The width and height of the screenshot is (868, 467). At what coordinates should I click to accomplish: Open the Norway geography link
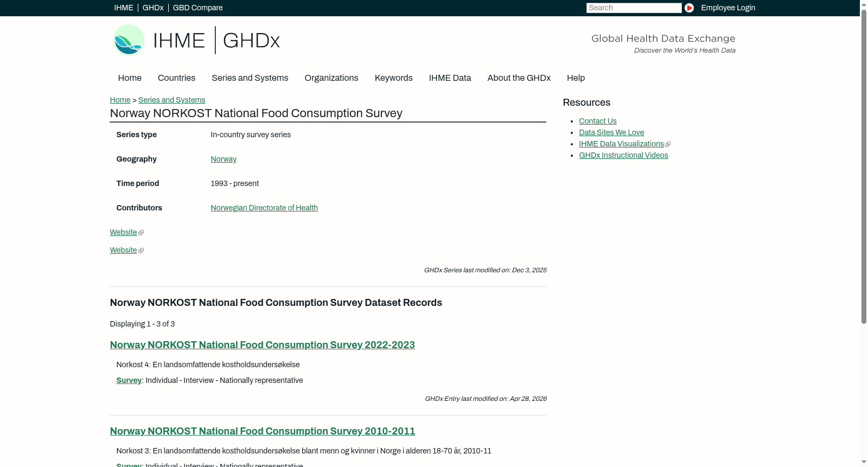pyautogui.click(x=224, y=159)
